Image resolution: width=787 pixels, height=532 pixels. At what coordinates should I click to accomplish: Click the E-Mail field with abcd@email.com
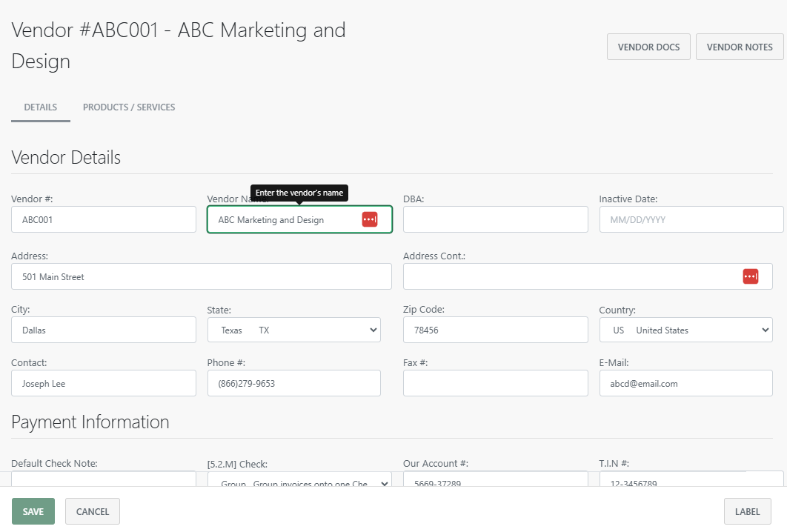[x=685, y=384]
